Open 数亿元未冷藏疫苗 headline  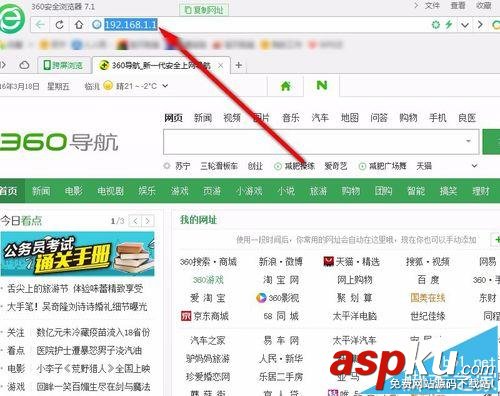93,332
